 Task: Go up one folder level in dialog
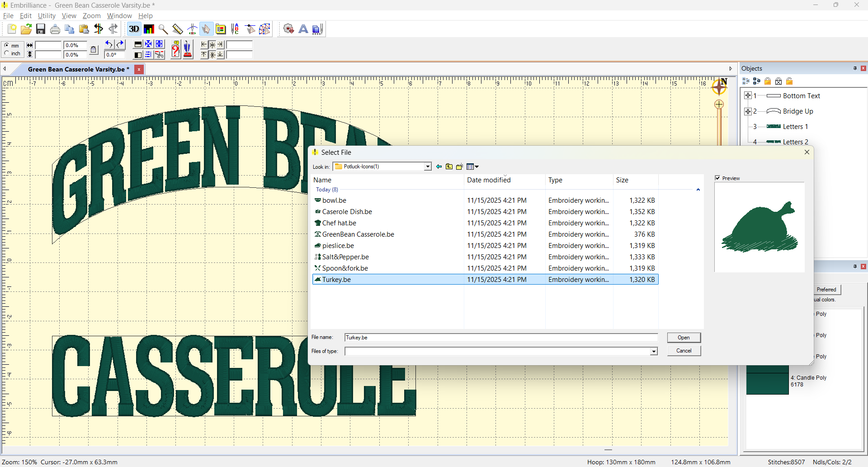pyautogui.click(x=449, y=167)
